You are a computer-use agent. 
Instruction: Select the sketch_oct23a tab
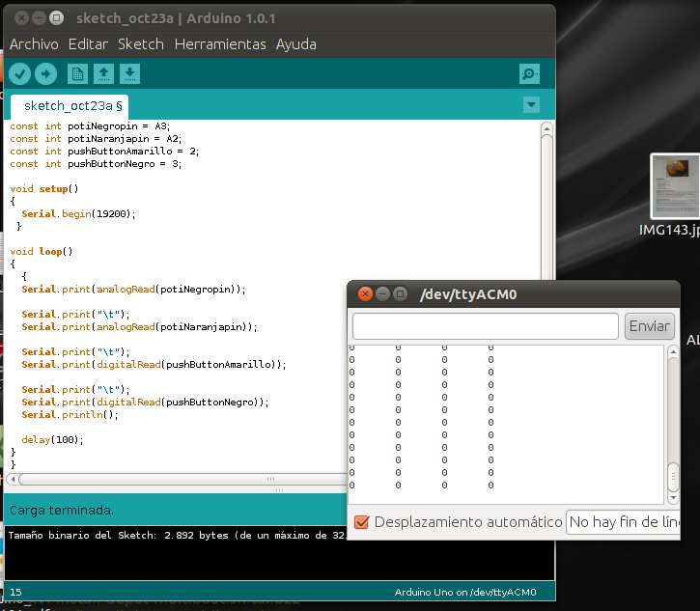pos(70,106)
